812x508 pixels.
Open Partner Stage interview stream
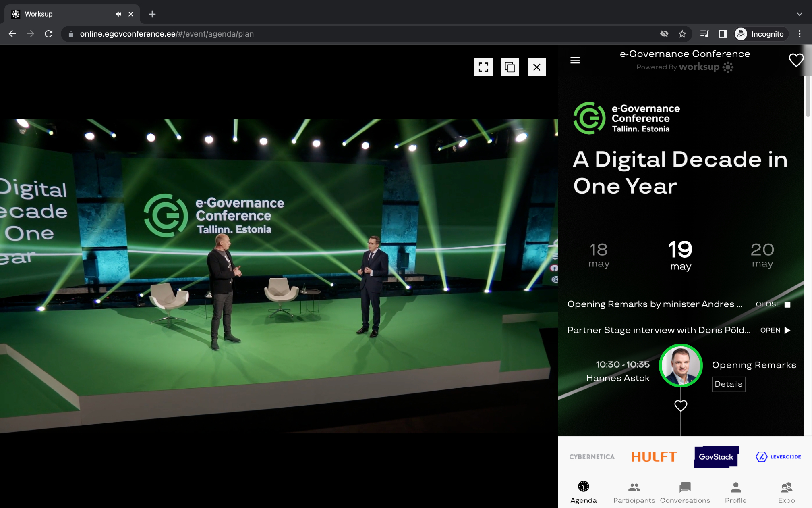[x=775, y=330]
